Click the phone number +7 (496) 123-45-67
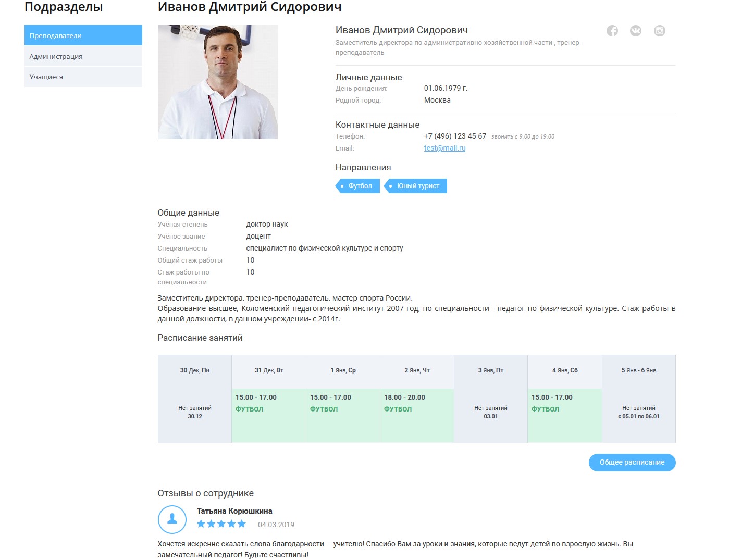The height and width of the screenshot is (560, 729). tap(455, 136)
